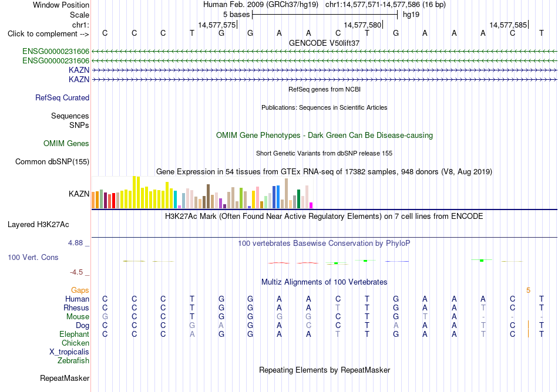
Task: Select the Elephant species label
Action: click(x=74, y=334)
